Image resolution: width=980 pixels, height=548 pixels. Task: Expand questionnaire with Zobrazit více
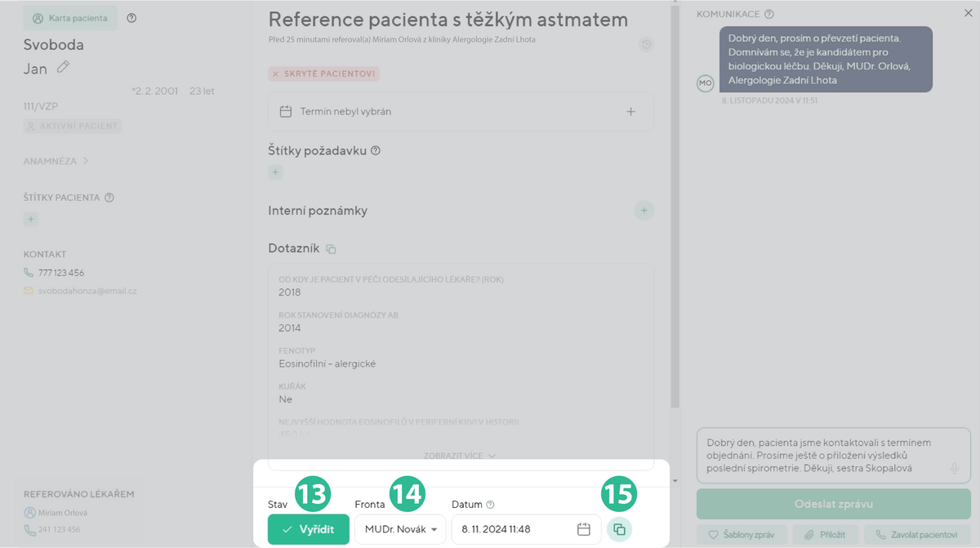(x=460, y=456)
